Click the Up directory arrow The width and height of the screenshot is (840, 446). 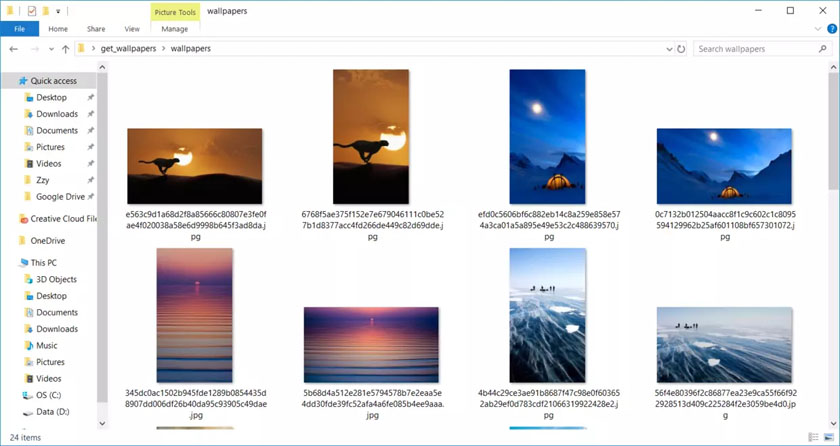[x=65, y=49]
